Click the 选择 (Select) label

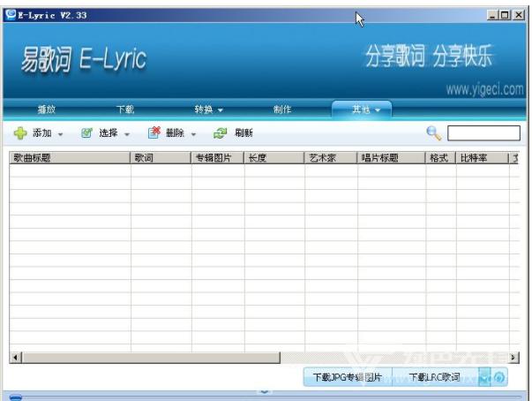tap(109, 132)
